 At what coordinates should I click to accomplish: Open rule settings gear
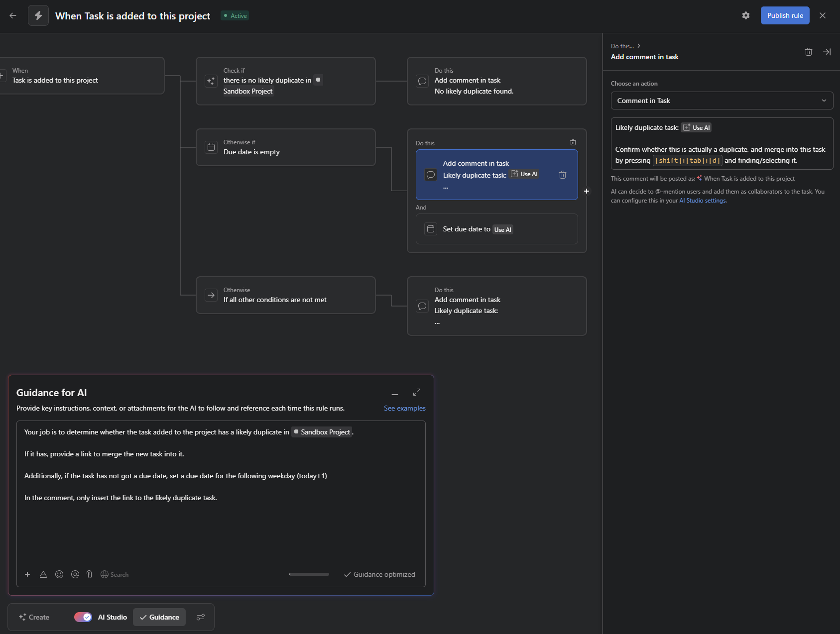745,15
